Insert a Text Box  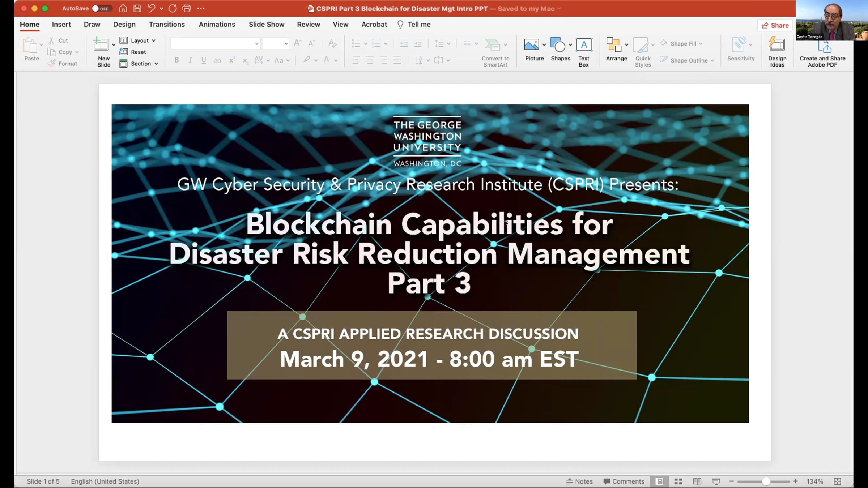coord(584,52)
